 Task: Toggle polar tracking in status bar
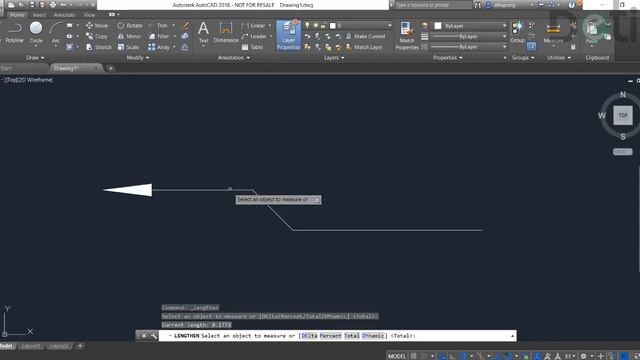pos(463,356)
